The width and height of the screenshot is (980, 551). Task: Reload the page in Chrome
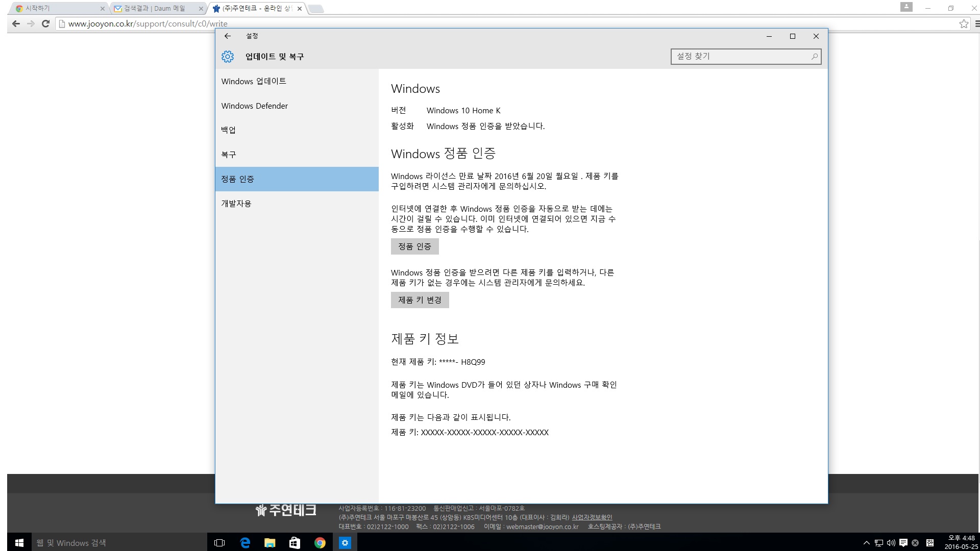[x=45, y=23]
